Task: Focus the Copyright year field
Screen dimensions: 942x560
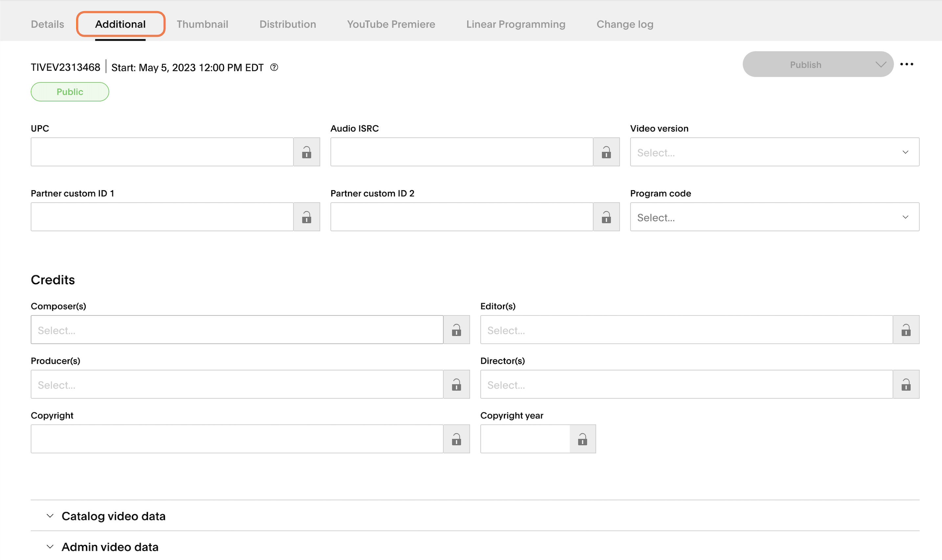Action: click(525, 439)
